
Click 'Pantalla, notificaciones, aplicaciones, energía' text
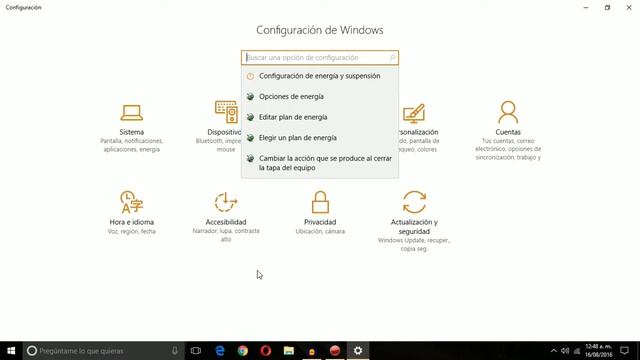(x=131, y=145)
